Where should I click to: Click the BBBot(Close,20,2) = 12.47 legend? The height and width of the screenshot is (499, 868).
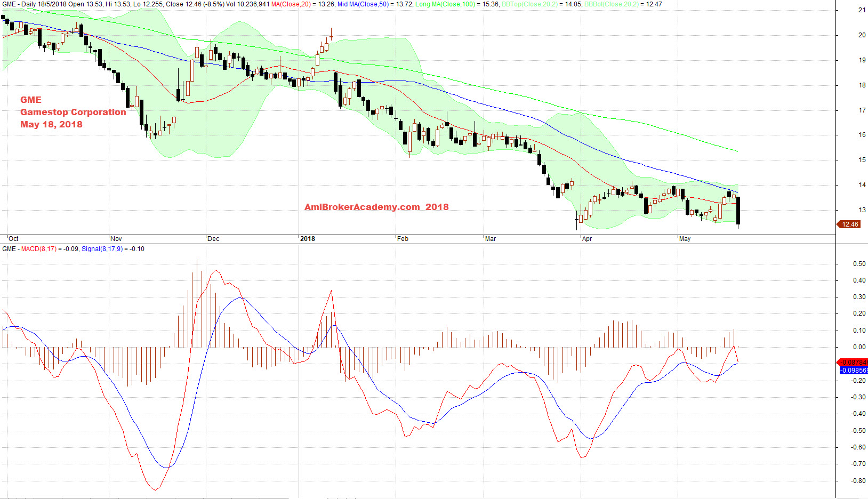point(623,4)
